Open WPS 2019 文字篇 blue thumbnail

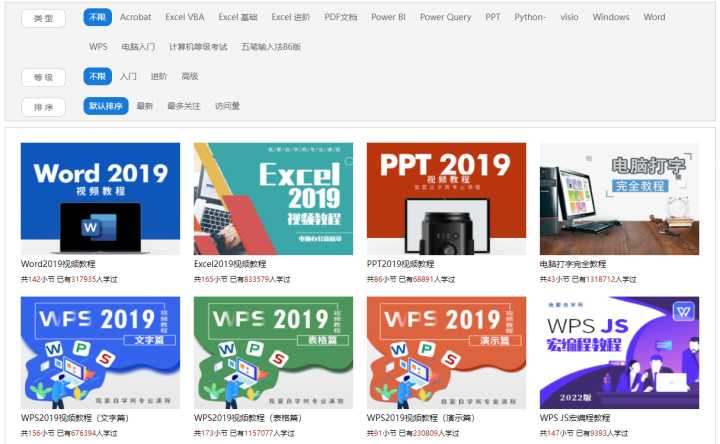(x=100, y=353)
